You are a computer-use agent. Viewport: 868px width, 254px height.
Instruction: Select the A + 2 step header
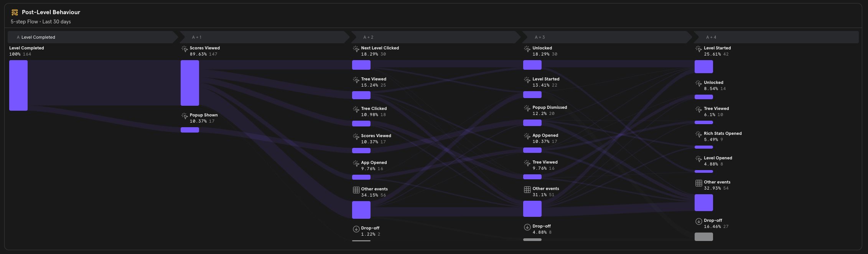coord(436,37)
